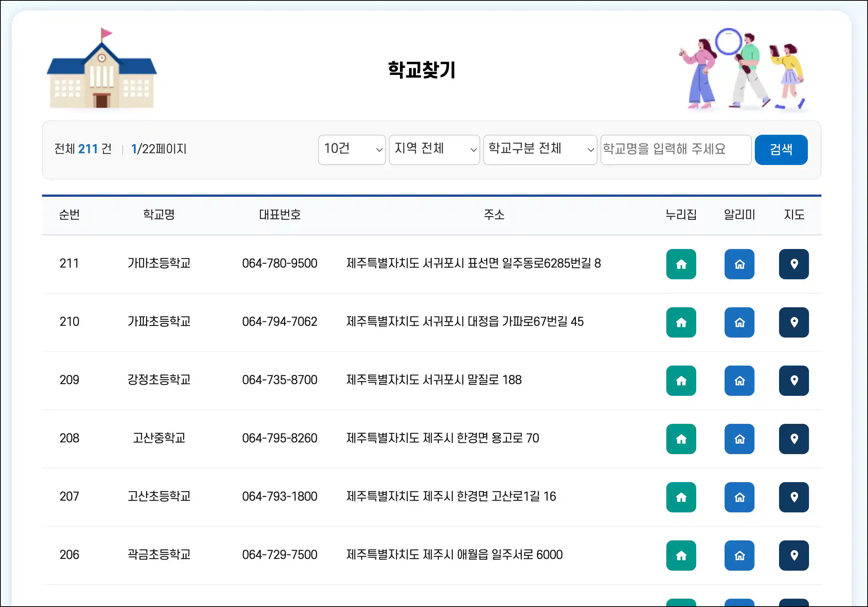This screenshot has height=607, width=868.
Task: Open 알리미 page for 강정초등학교
Action: tap(739, 380)
